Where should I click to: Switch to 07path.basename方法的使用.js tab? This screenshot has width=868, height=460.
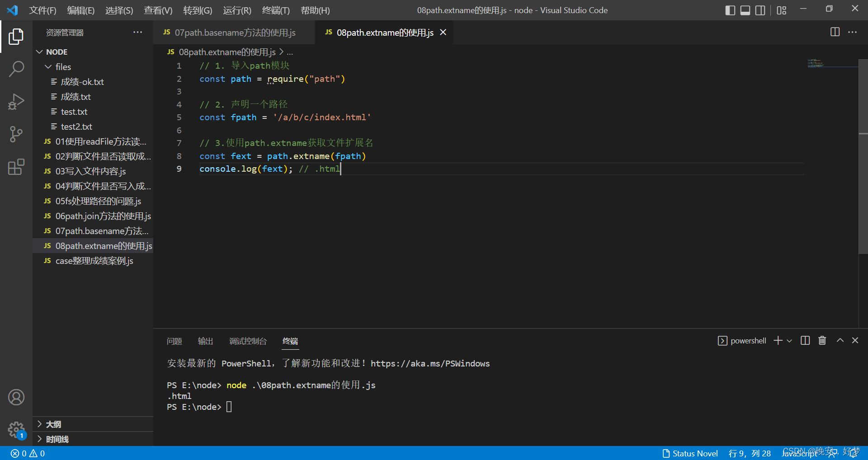(x=234, y=33)
